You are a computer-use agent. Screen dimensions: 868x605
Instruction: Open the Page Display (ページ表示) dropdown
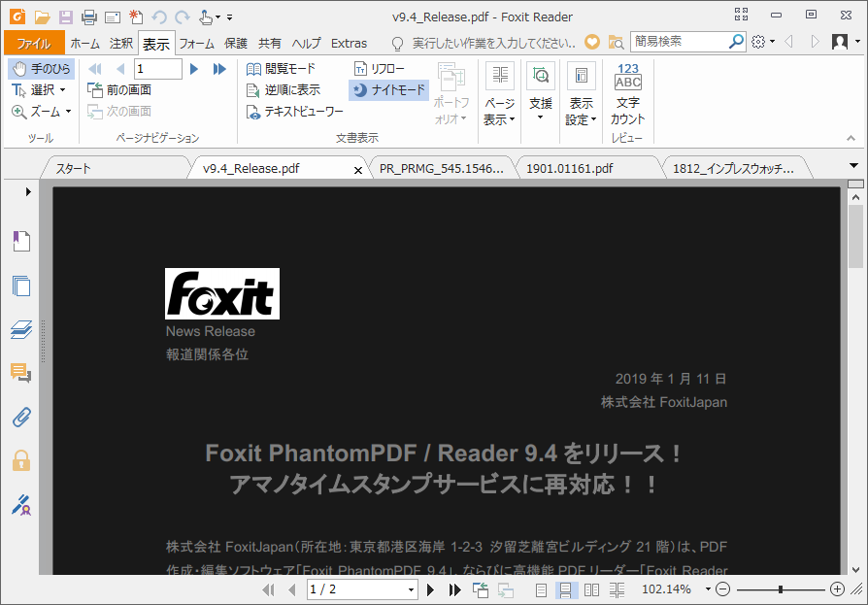[500, 94]
